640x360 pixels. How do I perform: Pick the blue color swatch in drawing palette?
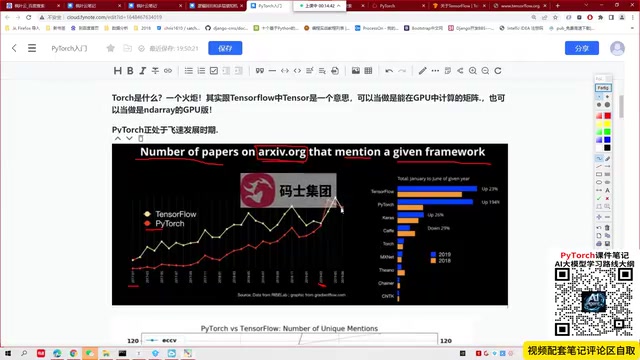607,140
